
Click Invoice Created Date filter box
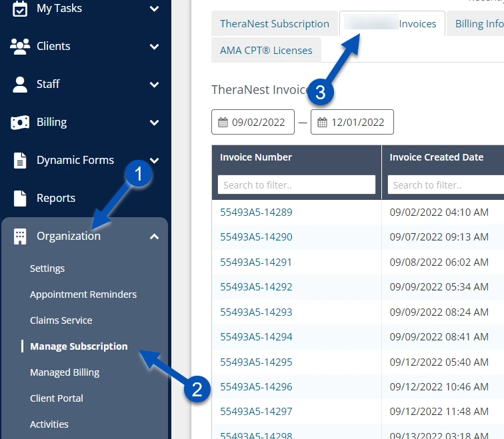coord(446,185)
